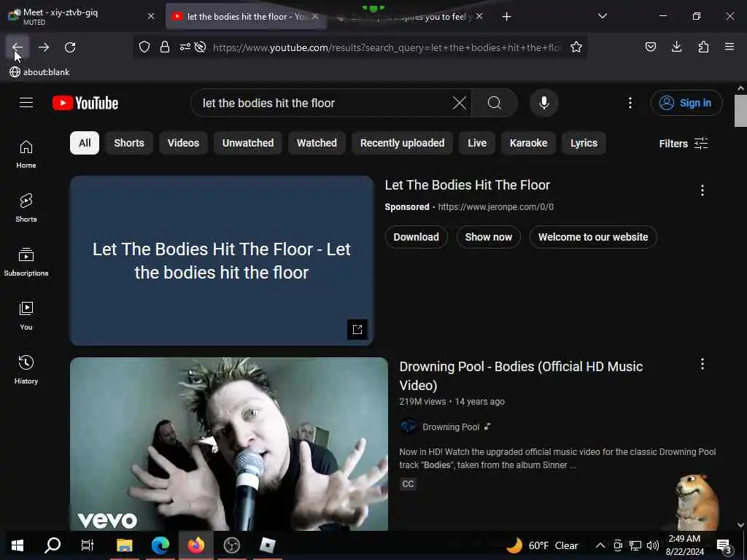Image resolution: width=747 pixels, height=560 pixels.
Task: Open Windows taskbar search
Action: (53, 545)
